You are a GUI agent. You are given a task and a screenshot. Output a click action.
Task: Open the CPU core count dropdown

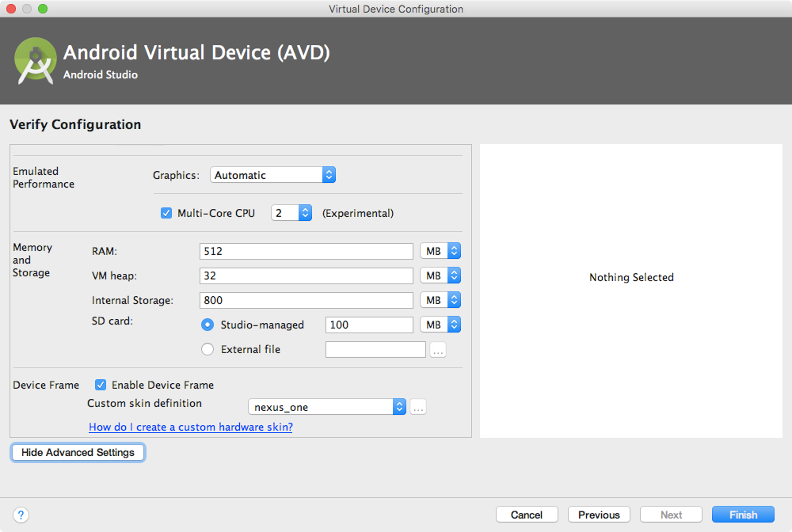point(291,213)
